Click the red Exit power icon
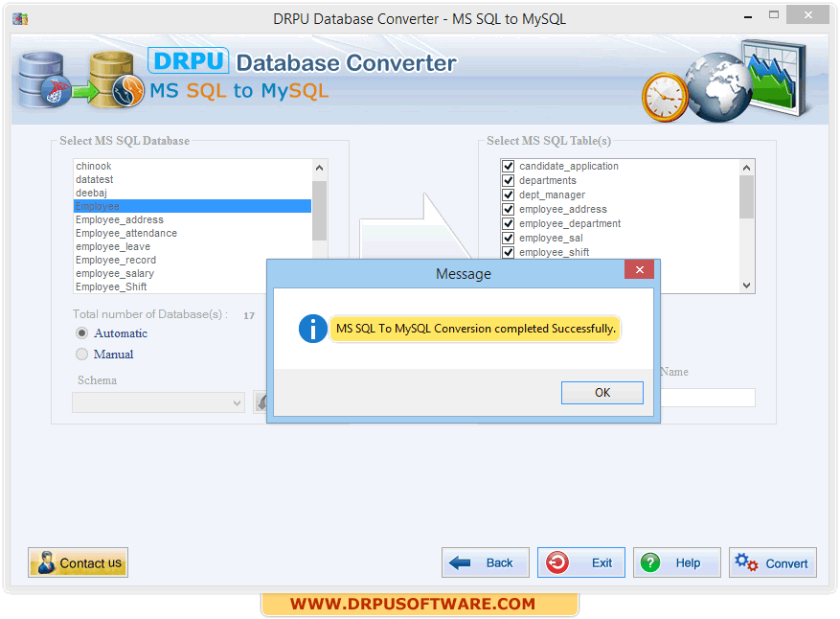Viewport: 840px width, 619px height. pyautogui.click(x=557, y=562)
